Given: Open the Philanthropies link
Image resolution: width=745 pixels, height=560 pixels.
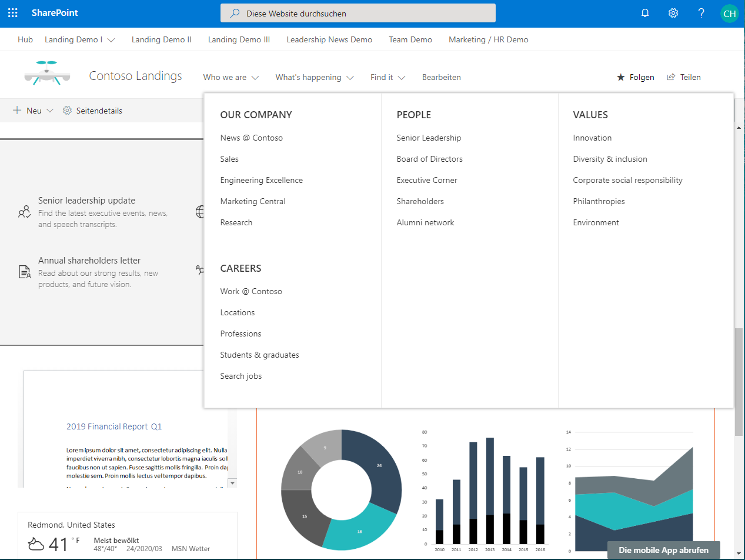Looking at the screenshot, I should [x=599, y=201].
